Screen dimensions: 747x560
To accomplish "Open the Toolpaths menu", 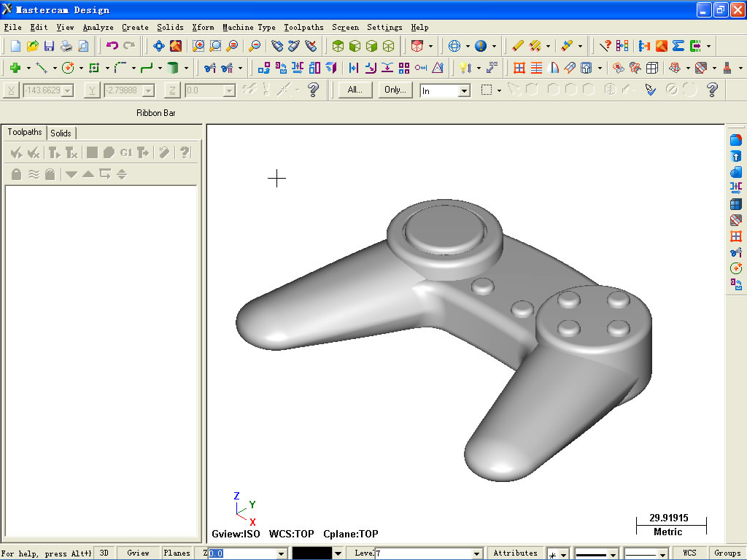I will point(303,27).
